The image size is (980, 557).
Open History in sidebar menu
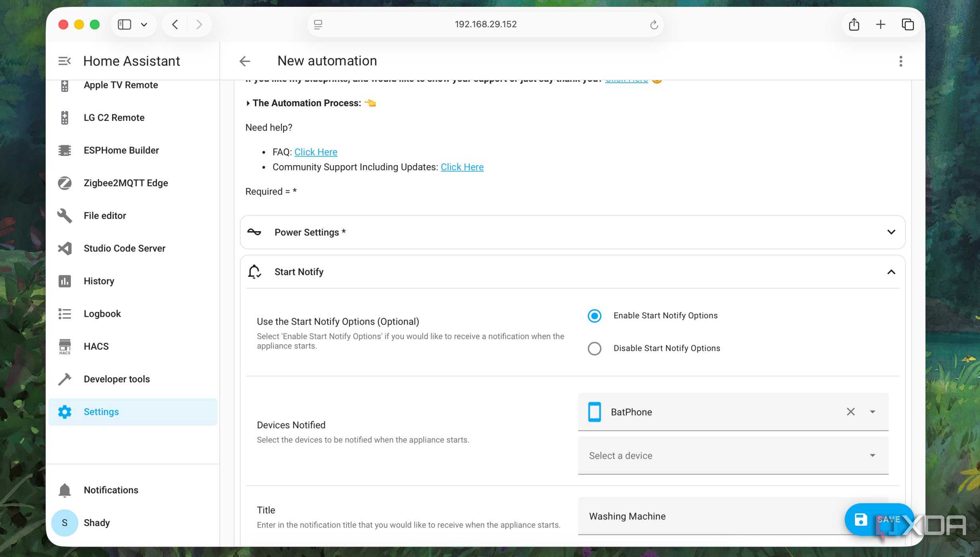pyautogui.click(x=132, y=281)
